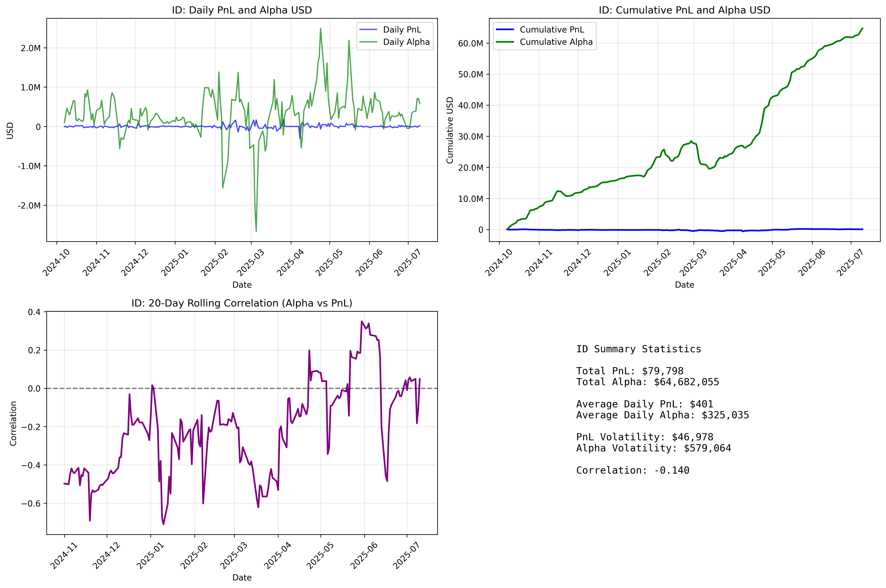Screen dimensions: 886x588
Task: Click the Daily PnL and Alpha chart title
Action: pyautogui.click(x=242, y=10)
